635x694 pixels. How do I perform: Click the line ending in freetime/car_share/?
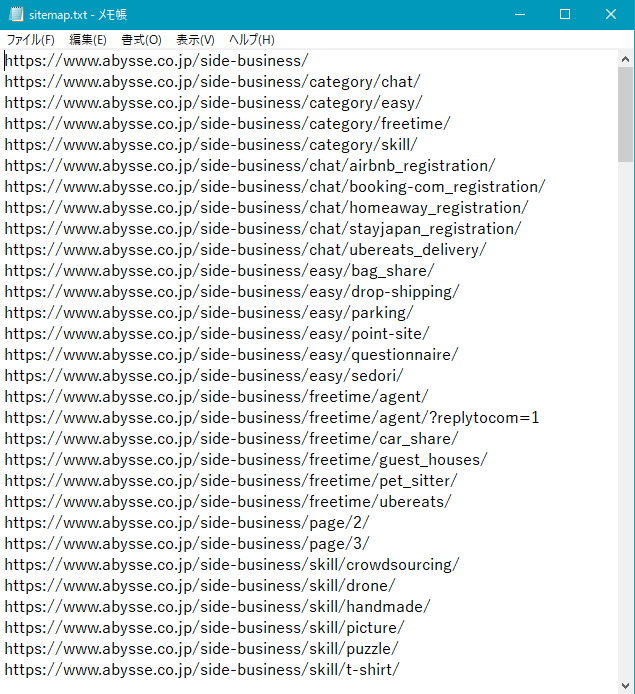coord(231,439)
